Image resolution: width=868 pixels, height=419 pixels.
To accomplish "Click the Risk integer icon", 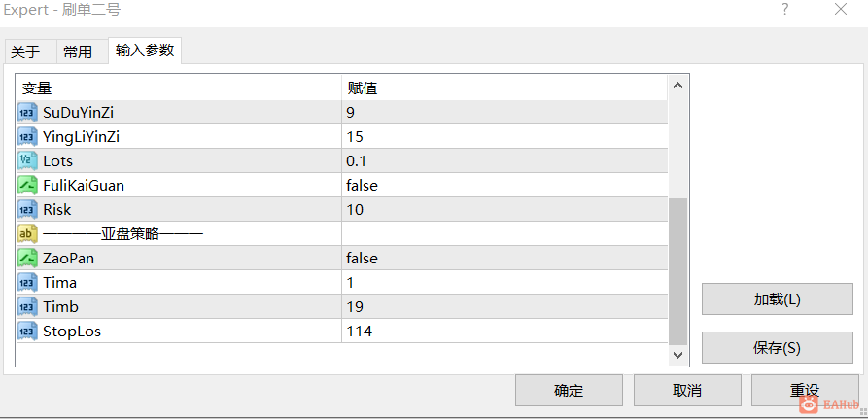I will tap(27, 210).
